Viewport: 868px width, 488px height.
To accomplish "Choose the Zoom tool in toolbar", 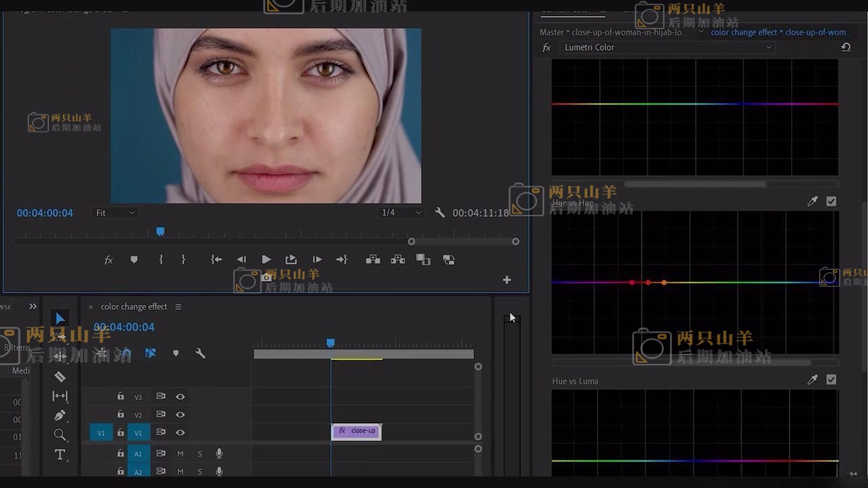I will [60, 435].
